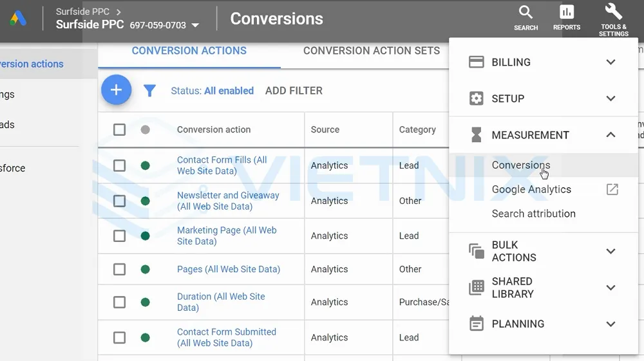This screenshot has width=644, height=361.
Task: Click the external link icon beside Google Analytics
Action: click(x=612, y=190)
